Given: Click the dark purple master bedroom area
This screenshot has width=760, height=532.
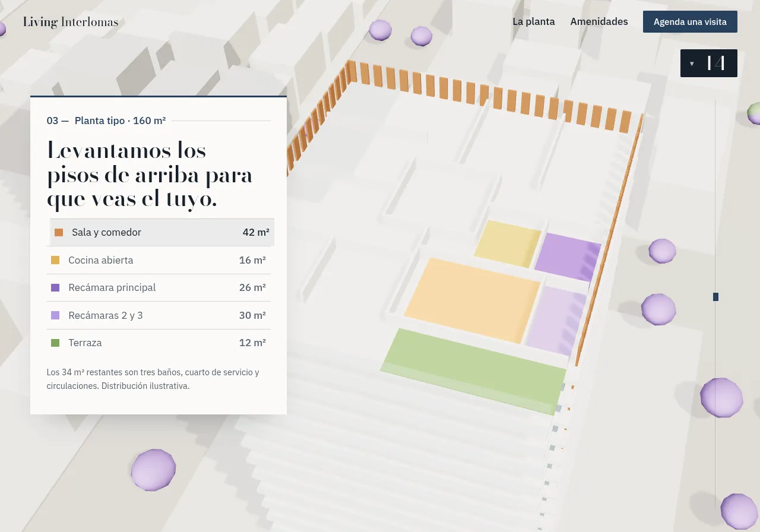Looking at the screenshot, I should (x=568, y=256).
